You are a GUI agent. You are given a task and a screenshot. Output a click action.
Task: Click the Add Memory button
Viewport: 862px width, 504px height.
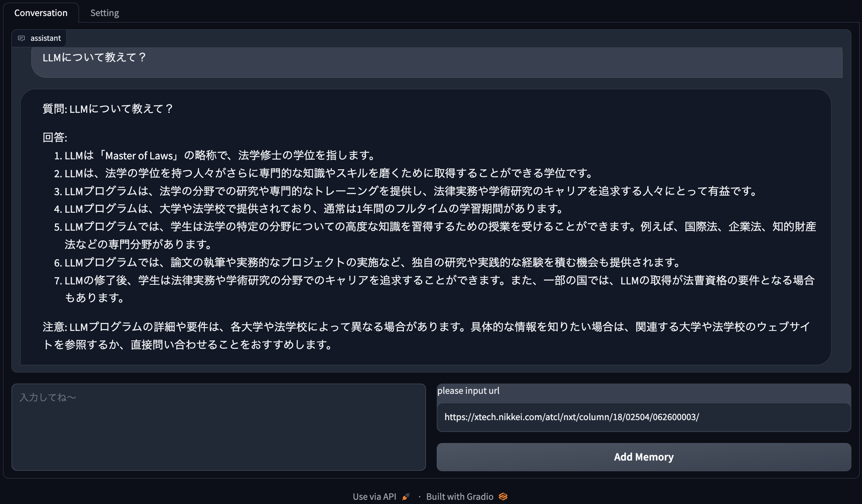pyautogui.click(x=643, y=457)
